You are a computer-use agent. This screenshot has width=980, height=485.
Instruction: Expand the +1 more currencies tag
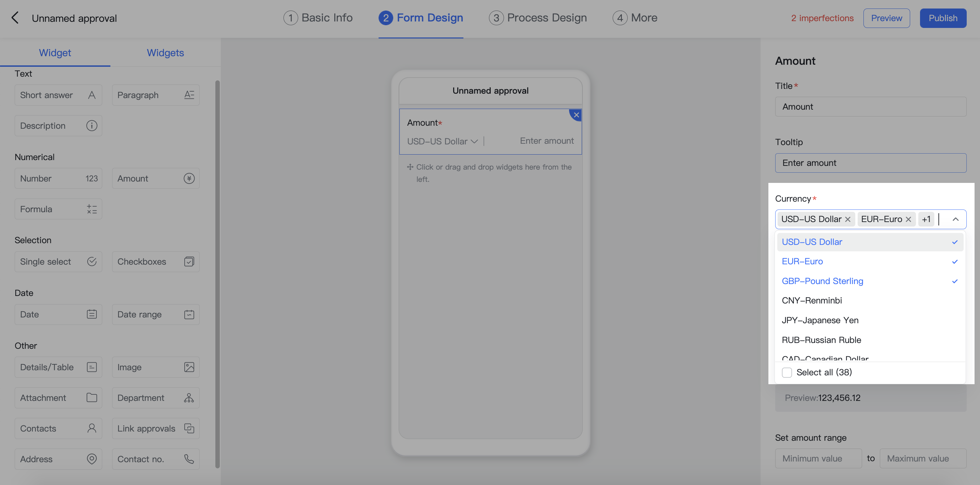coord(926,219)
